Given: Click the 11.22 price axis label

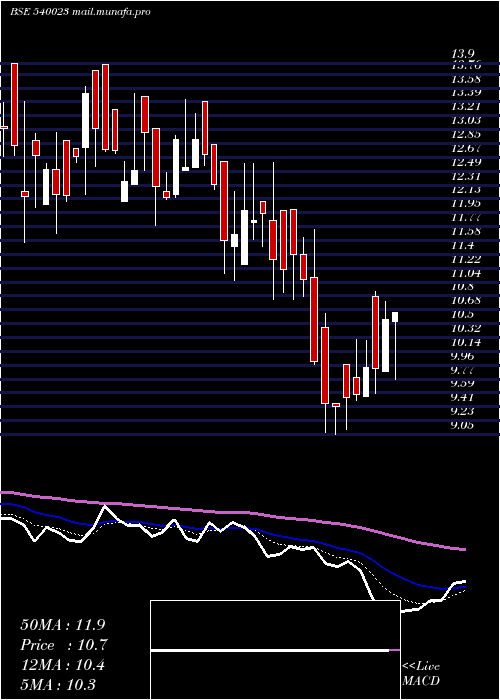Looking at the screenshot, I should click(x=466, y=259).
